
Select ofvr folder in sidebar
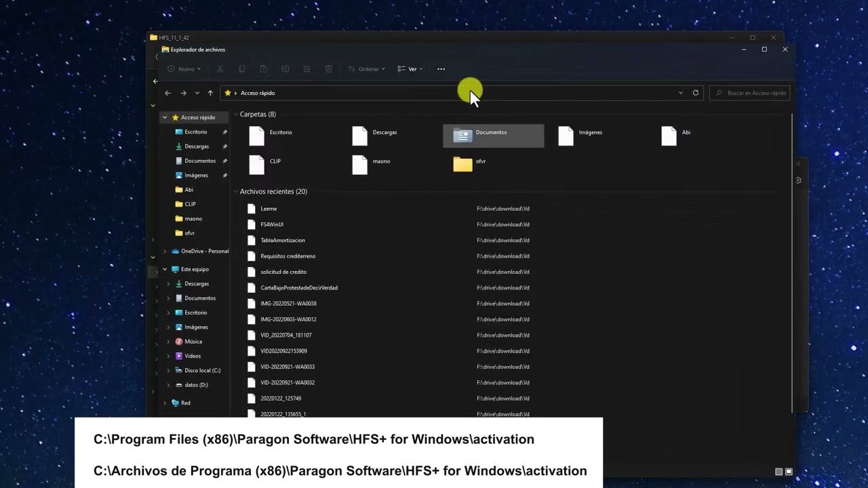189,233
